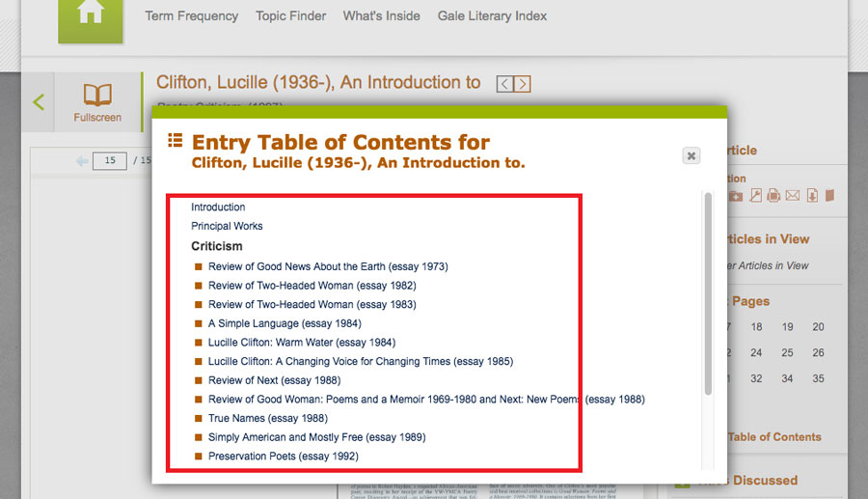868x499 pixels.
Task: Click the green Home icon
Action: [91, 16]
